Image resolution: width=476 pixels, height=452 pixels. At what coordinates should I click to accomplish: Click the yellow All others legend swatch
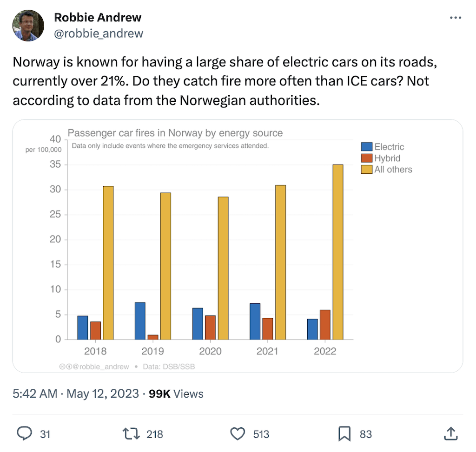tap(367, 169)
